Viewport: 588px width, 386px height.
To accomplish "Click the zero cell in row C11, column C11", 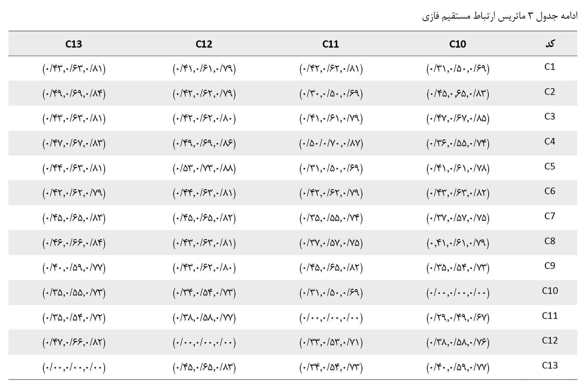I will click(x=331, y=318).
